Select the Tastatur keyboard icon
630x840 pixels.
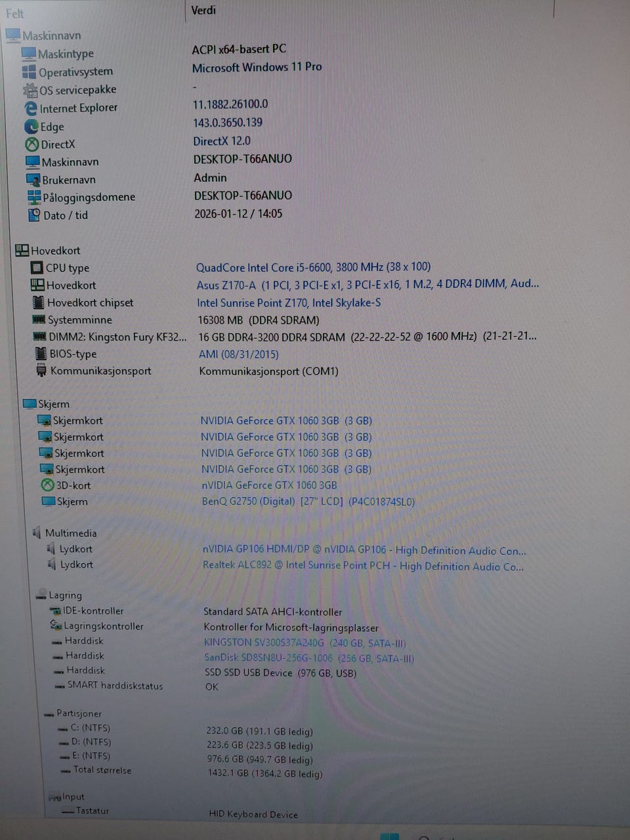pyautogui.click(x=68, y=812)
